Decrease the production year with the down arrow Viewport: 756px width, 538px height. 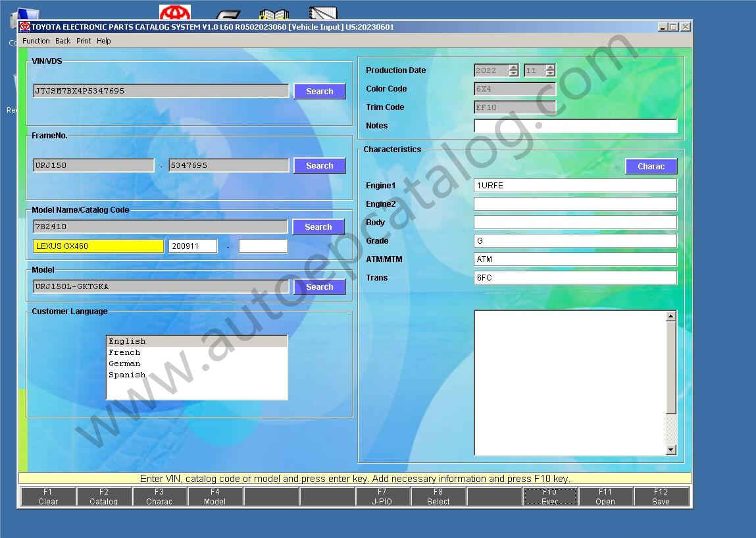(513, 73)
